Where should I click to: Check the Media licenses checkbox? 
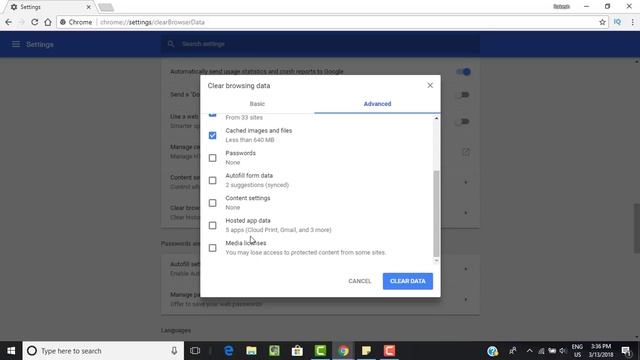(213, 248)
